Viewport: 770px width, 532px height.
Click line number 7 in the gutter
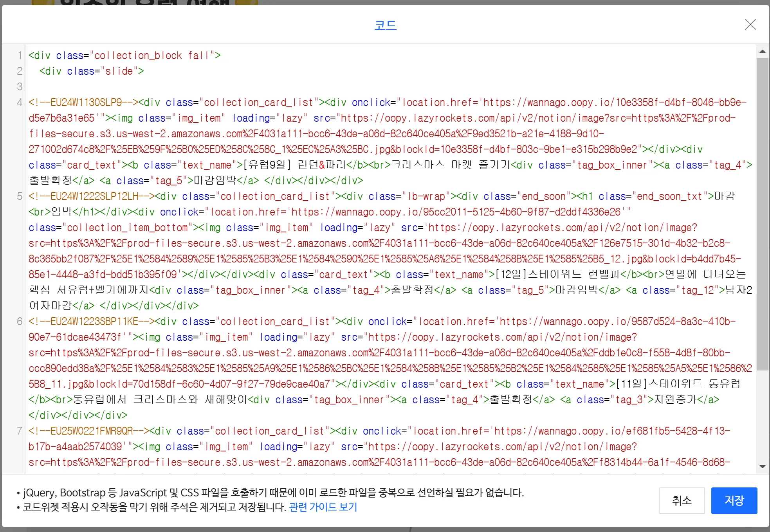click(20, 431)
